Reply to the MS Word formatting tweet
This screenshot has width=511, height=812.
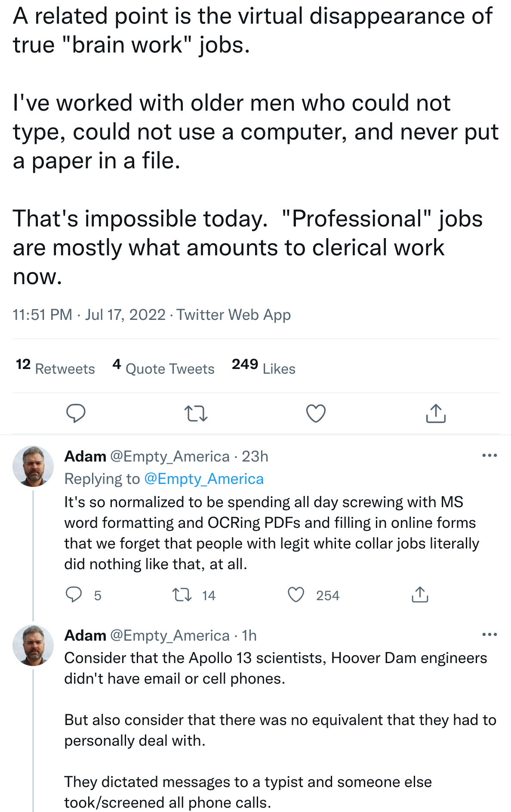coord(74,595)
